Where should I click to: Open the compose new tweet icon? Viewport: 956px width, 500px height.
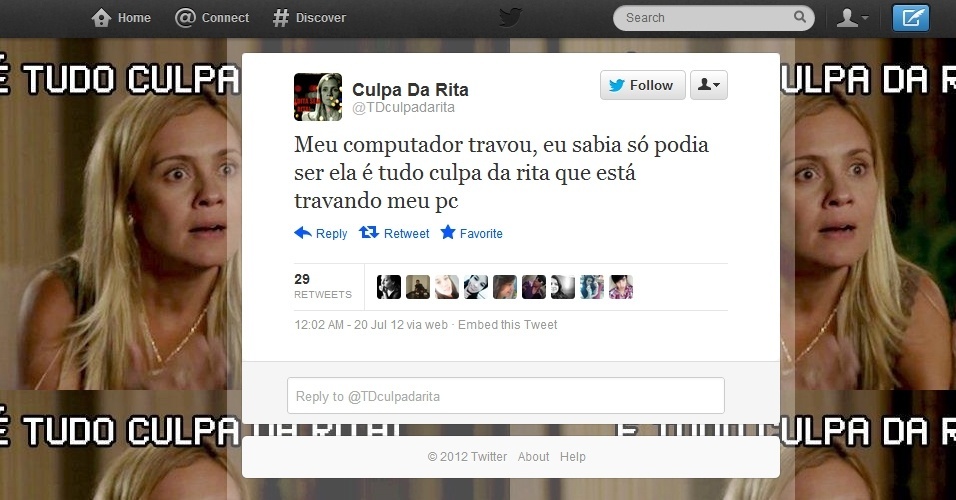coord(911,18)
